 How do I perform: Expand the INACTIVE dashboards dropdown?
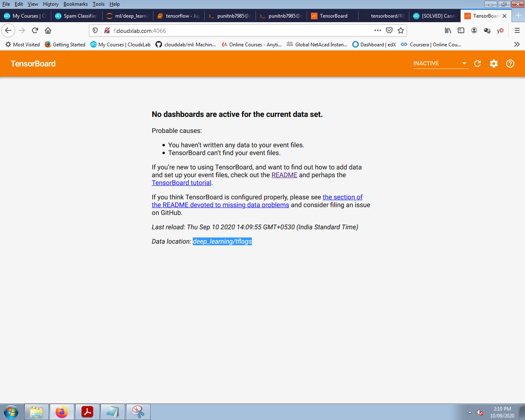click(x=441, y=64)
